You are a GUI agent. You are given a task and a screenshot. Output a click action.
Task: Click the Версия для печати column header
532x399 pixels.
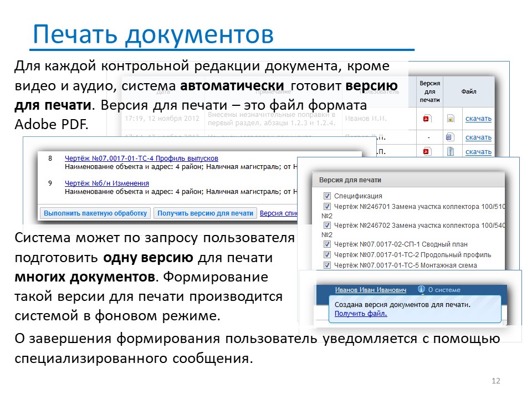(430, 91)
